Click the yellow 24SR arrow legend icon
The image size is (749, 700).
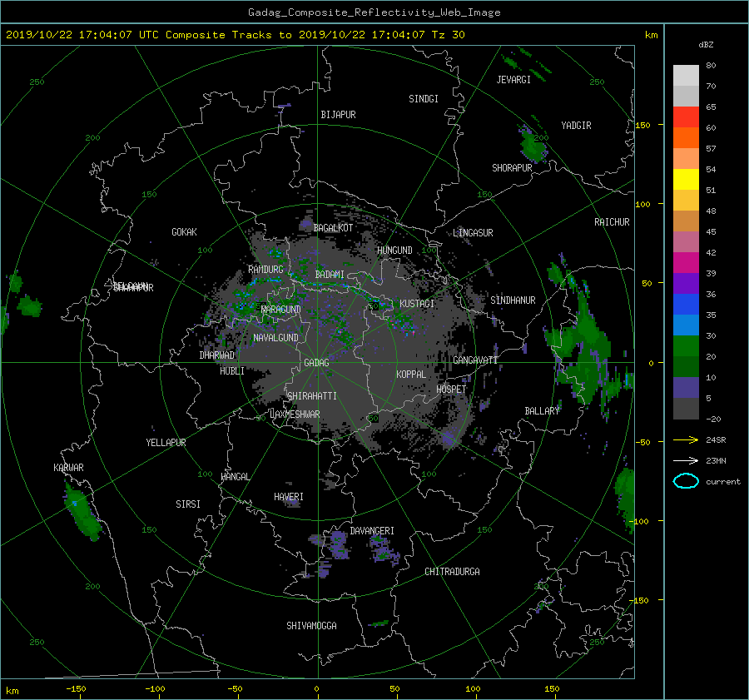[686, 439]
